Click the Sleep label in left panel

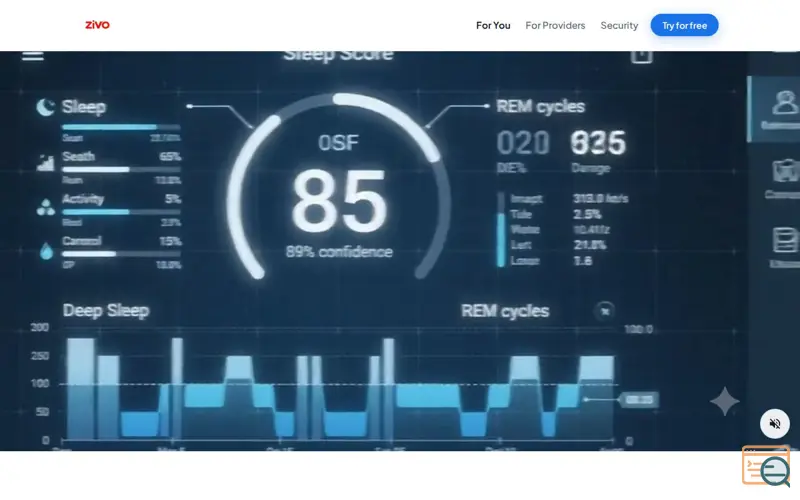tap(84, 107)
